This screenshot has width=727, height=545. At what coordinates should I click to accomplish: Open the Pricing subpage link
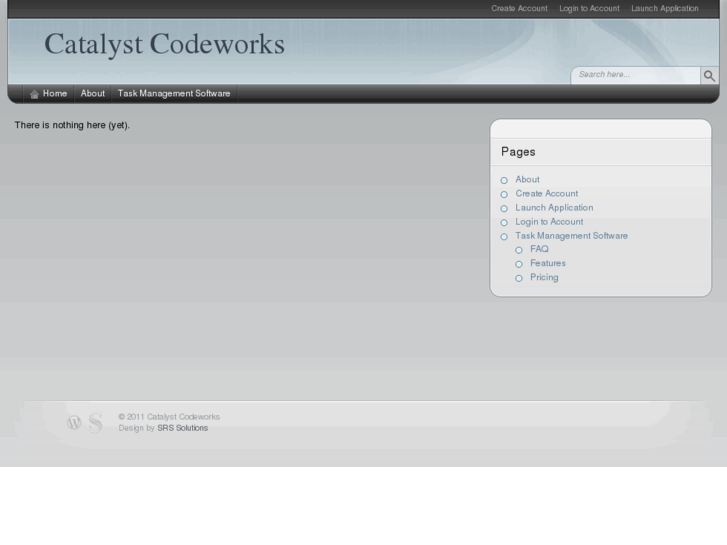click(x=544, y=277)
